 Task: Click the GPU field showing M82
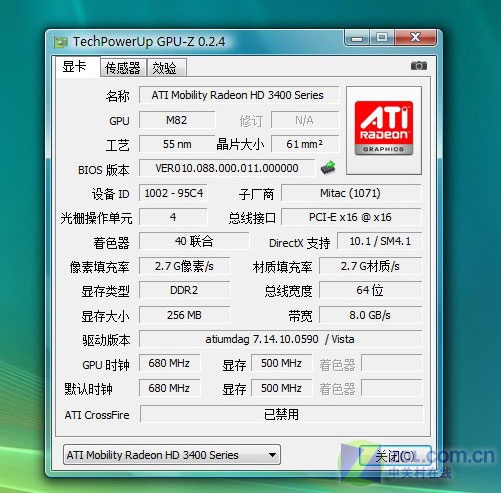click(x=177, y=120)
